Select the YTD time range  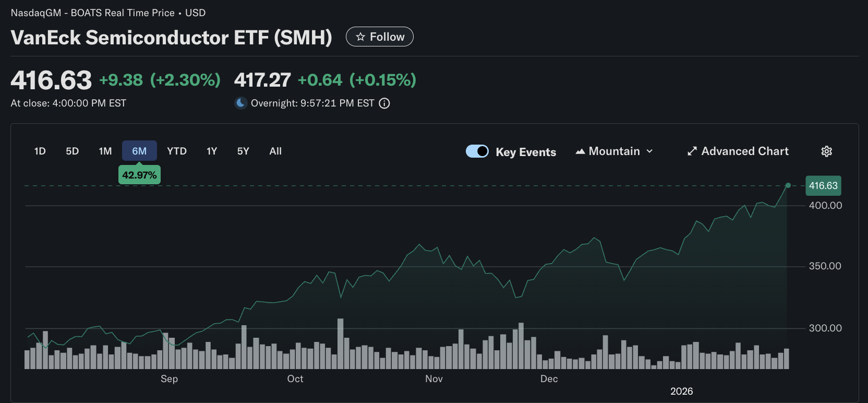pyautogui.click(x=177, y=151)
